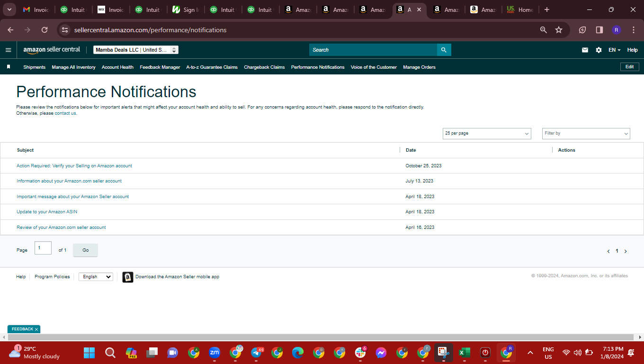Open 'Review of your Amazon.com seller account' notification
Image resolution: width=644 pixels, height=364 pixels.
(61, 227)
